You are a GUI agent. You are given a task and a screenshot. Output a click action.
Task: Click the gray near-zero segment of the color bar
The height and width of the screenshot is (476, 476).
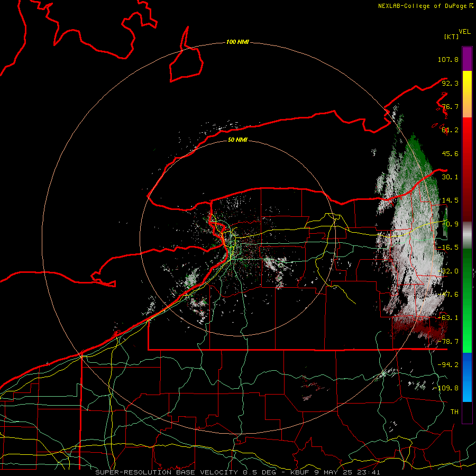tap(467, 235)
